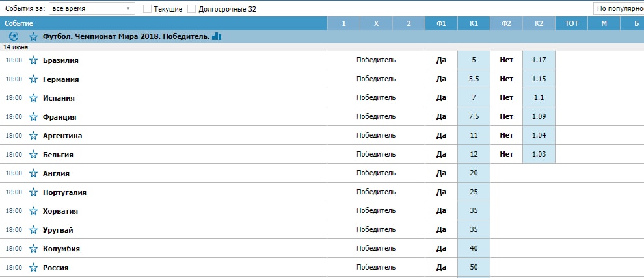Add Германия to favorites star
This screenshot has height=278, width=644.
34,79
